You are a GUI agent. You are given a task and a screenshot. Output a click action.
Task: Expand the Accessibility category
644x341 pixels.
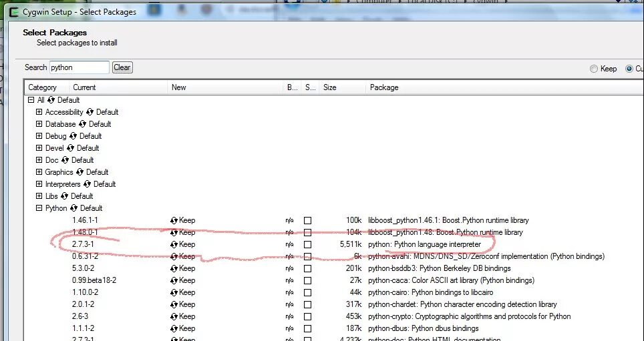(39, 111)
